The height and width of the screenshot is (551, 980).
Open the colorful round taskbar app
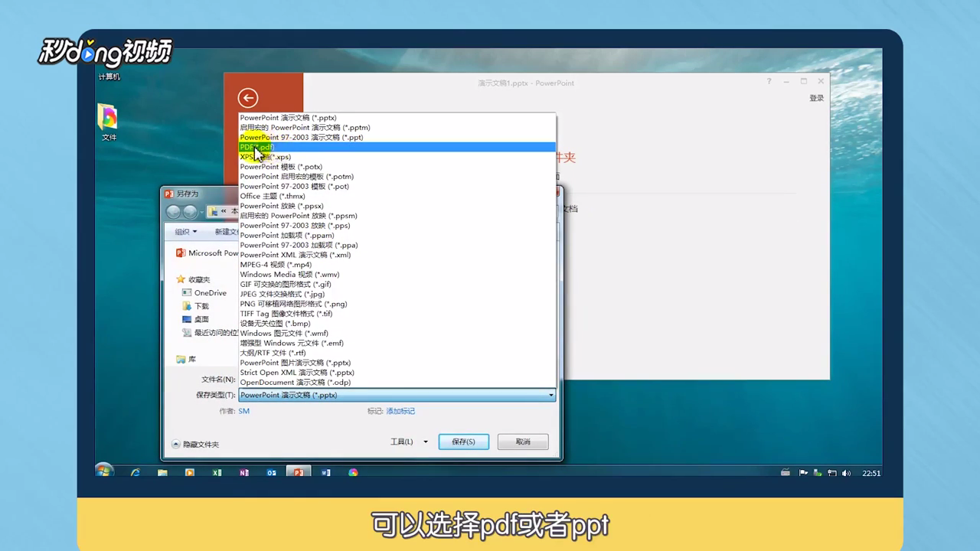(x=353, y=473)
